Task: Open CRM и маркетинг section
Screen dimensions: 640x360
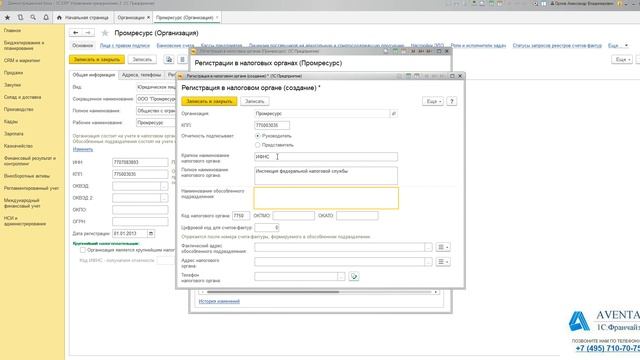Action: 22,60
